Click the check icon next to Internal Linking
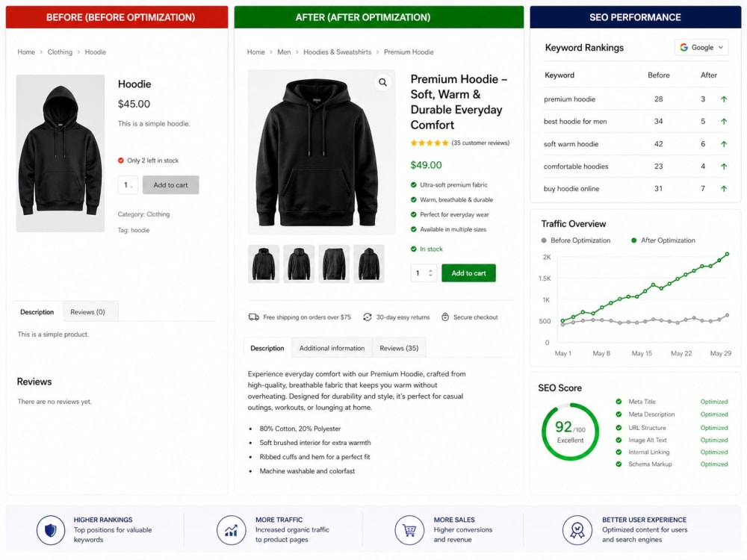This screenshot has width=747, height=560. (x=619, y=452)
